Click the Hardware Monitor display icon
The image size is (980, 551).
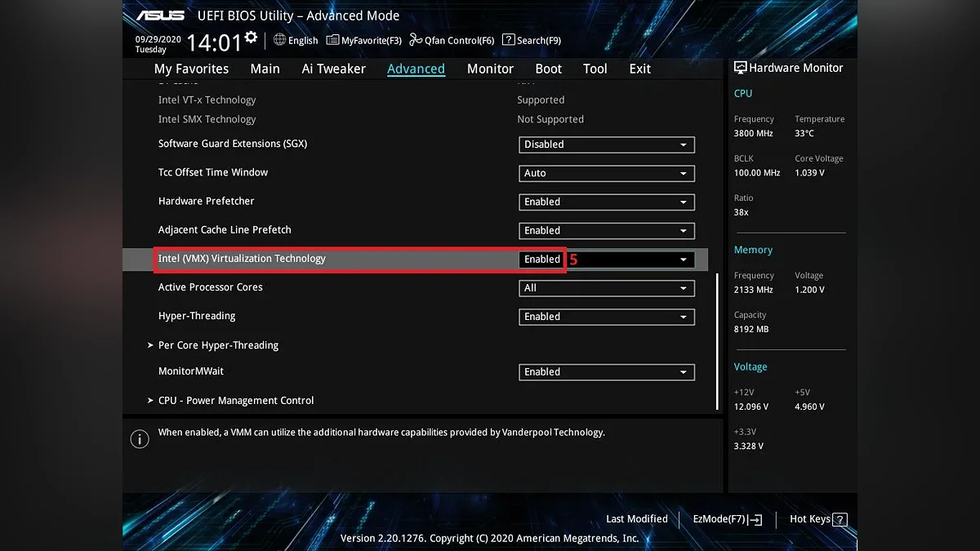point(740,68)
